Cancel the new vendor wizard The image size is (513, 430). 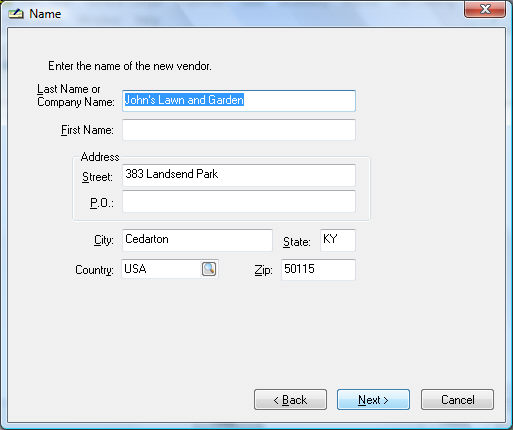point(457,399)
